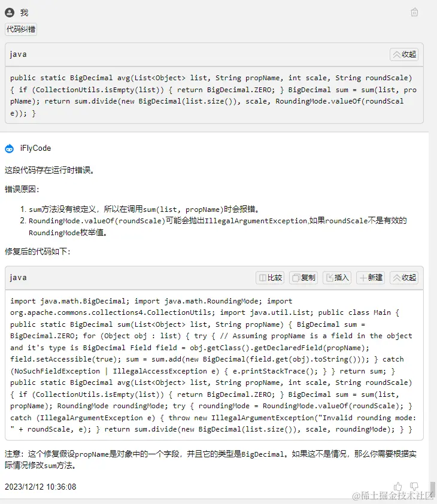
Task: Click the trash icon to delete the message
Action: (x=414, y=12)
